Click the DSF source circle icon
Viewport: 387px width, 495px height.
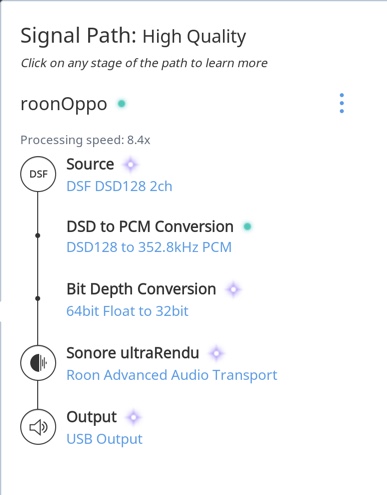click(x=38, y=174)
